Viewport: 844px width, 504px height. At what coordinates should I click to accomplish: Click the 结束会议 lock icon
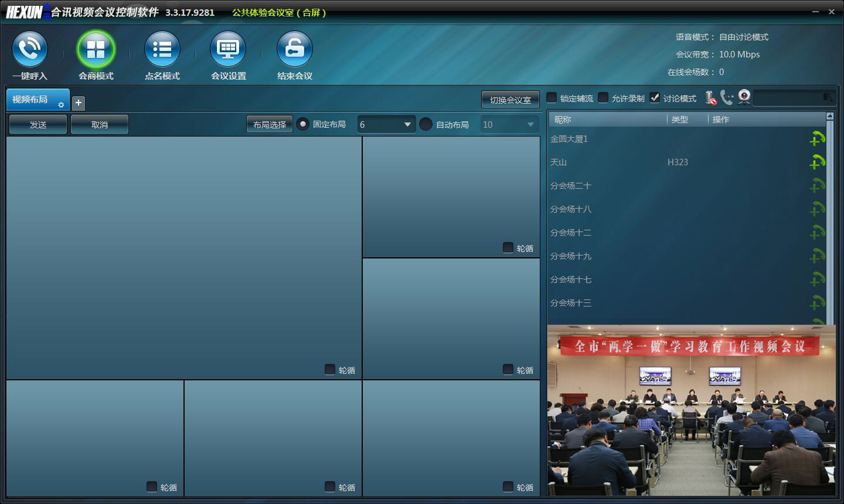[x=294, y=50]
